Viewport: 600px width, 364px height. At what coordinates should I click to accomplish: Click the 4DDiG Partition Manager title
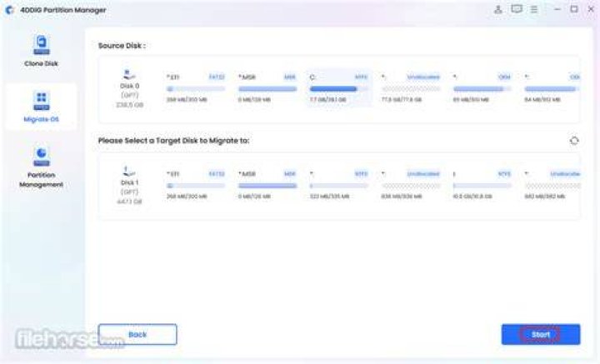(x=63, y=10)
